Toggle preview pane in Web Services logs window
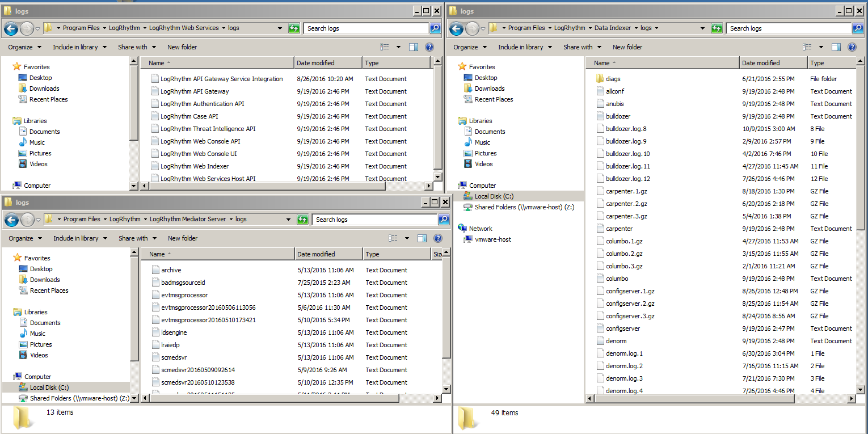The width and height of the screenshot is (868, 434). click(x=414, y=47)
